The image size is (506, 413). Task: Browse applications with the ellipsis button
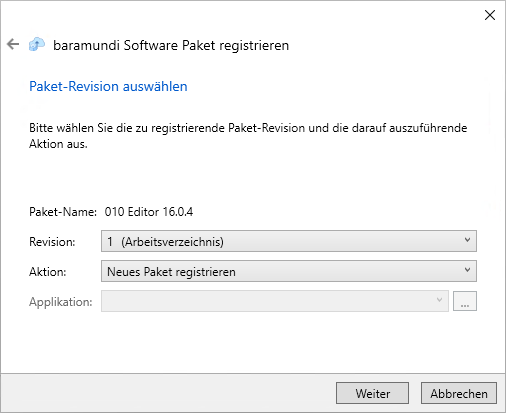[465, 301]
